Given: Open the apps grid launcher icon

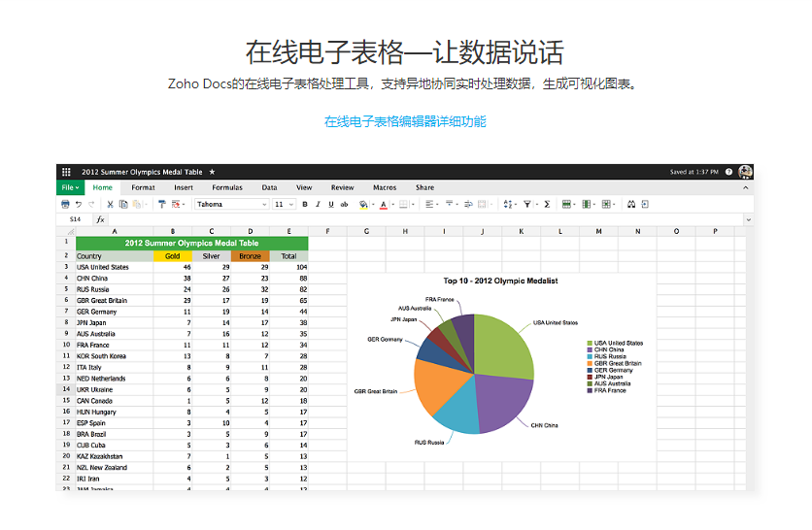Looking at the screenshot, I should [66, 172].
